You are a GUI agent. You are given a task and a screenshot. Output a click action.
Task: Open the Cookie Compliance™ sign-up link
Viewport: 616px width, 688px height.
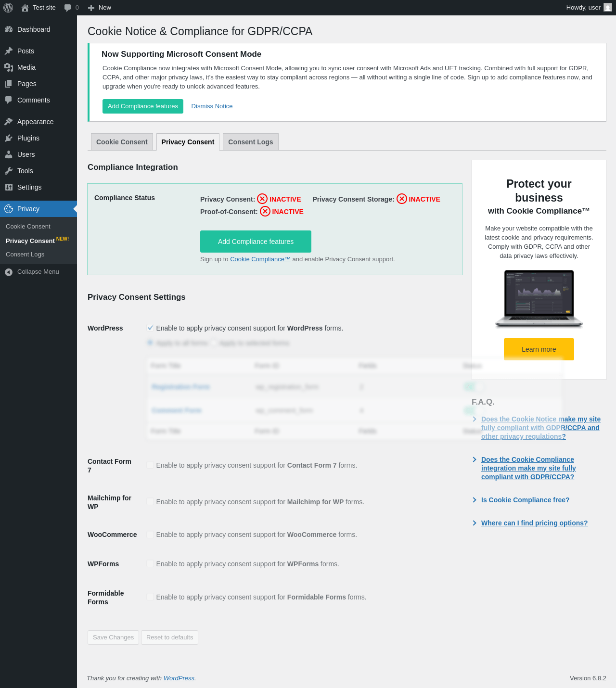pos(260,259)
